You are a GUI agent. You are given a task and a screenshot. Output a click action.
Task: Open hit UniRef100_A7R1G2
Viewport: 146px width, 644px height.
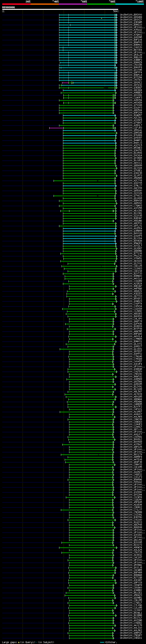pos(131,30)
